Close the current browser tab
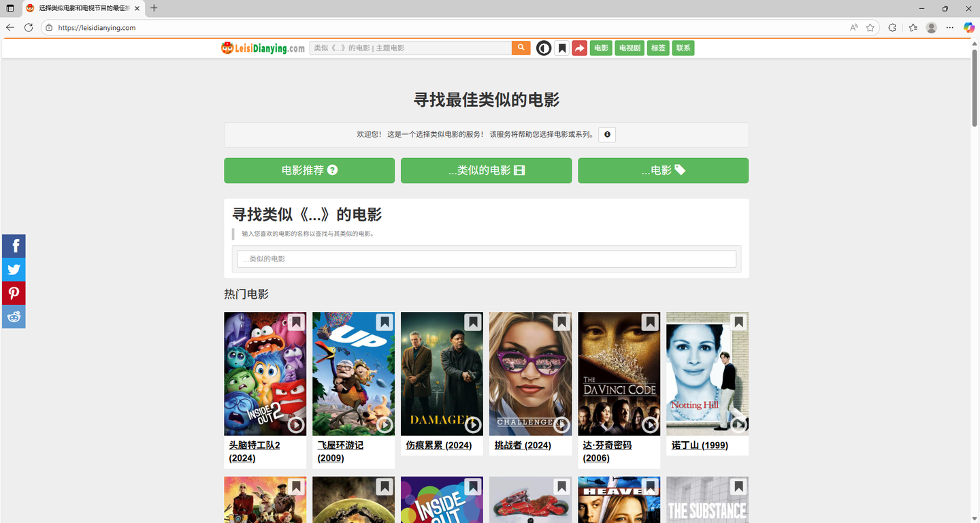 click(x=137, y=8)
